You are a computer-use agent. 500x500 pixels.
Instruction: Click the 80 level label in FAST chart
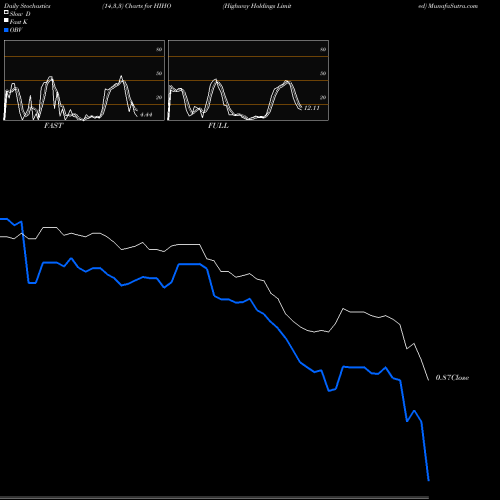click(159, 49)
